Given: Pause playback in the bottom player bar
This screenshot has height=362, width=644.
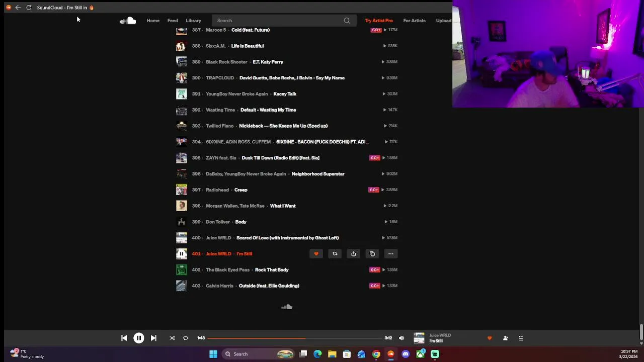Looking at the screenshot, I should [x=139, y=338].
